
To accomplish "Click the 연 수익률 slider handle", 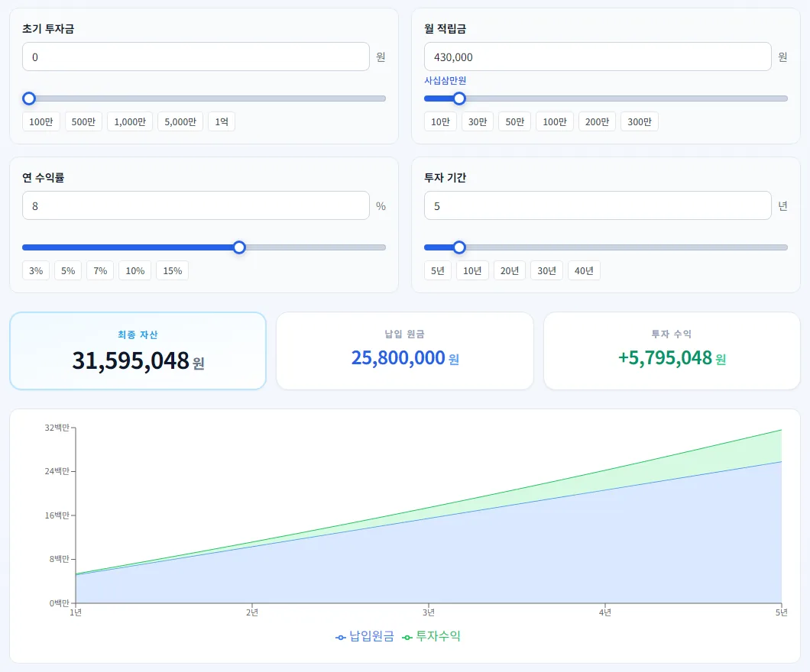I will (238, 247).
